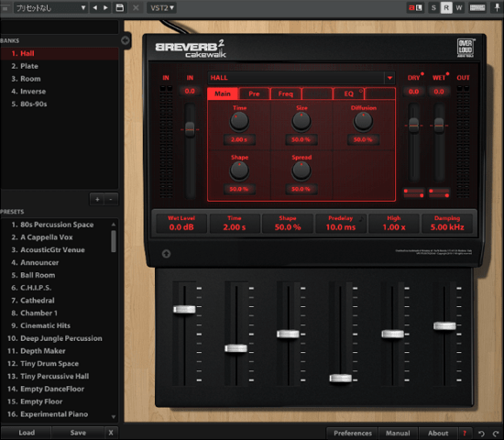Click the Shape knob
Screen dimensions: 504x440
(x=239, y=170)
